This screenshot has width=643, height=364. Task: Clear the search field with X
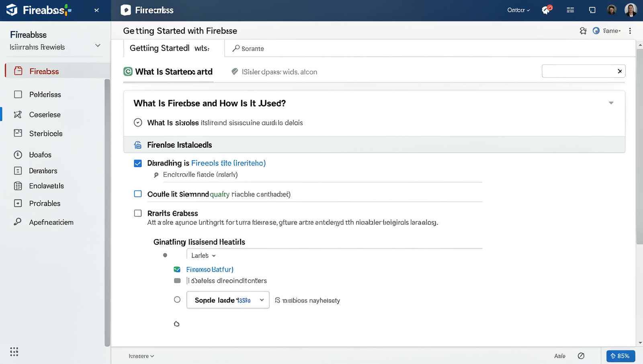coord(620,71)
